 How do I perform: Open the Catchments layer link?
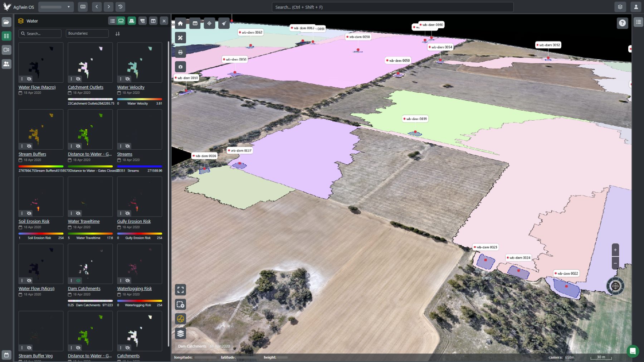click(128, 356)
